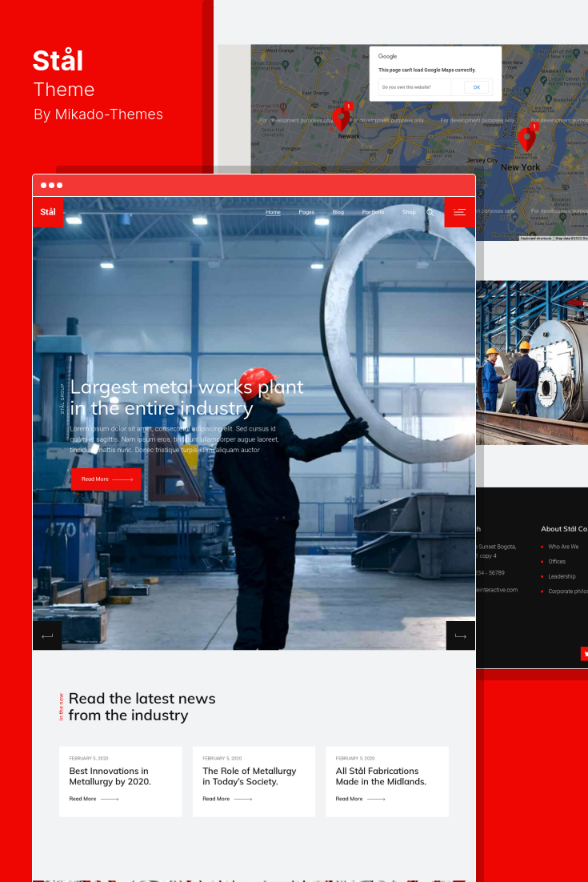Click the 'Who Are We' footer link

tap(563, 547)
